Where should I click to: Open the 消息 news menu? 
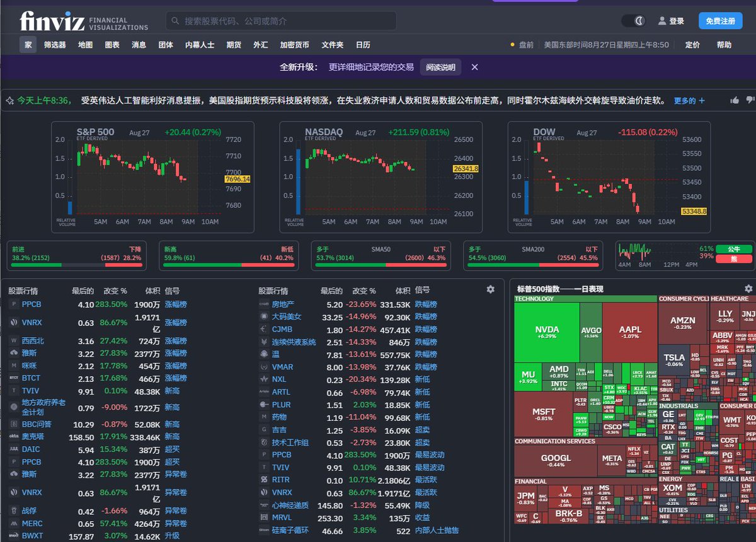[139, 45]
